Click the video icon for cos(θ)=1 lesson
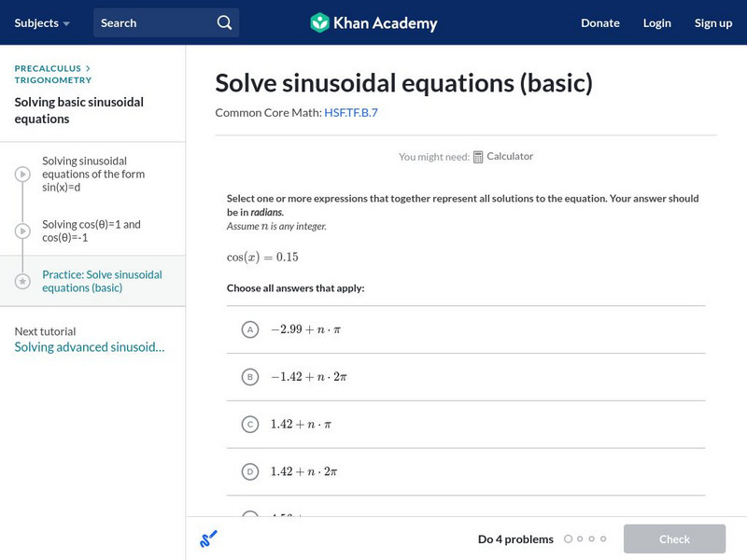747x560 pixels. pos(22,231)
